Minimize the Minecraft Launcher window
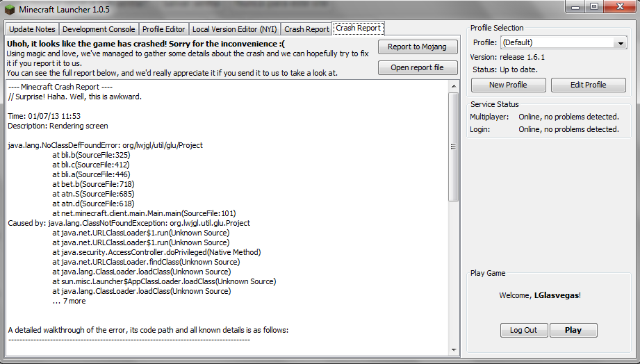This screenshot has height=364, width=640. tap(575, 6)
